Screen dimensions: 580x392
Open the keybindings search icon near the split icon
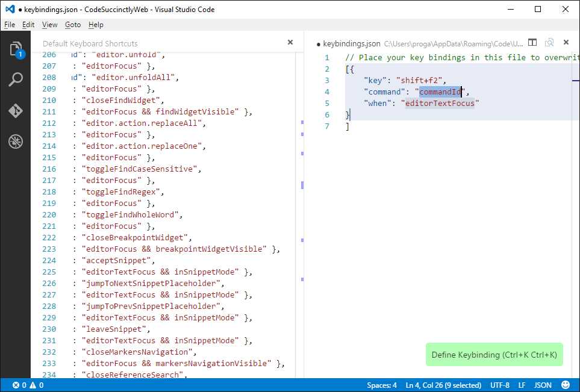pyautogui.click(x=549, y=42)
